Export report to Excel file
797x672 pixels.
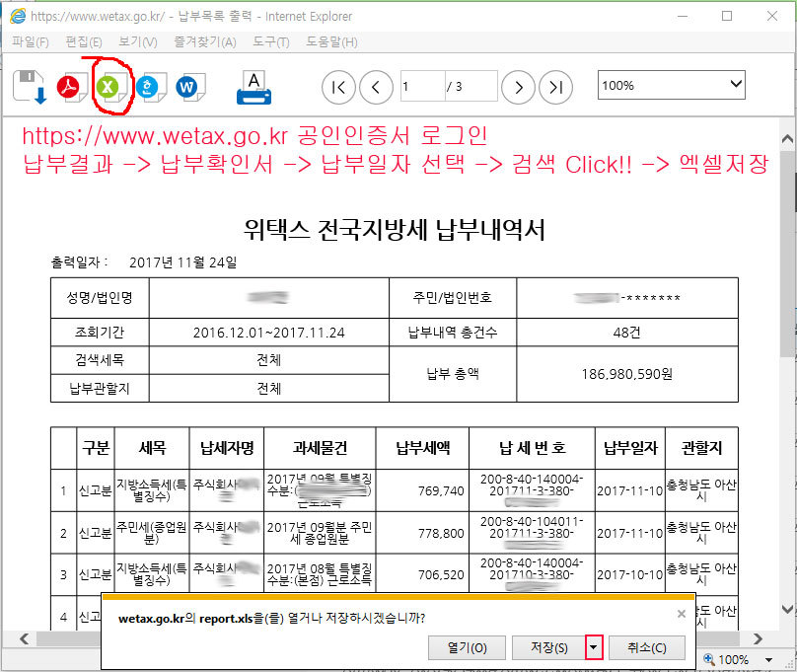110,87
